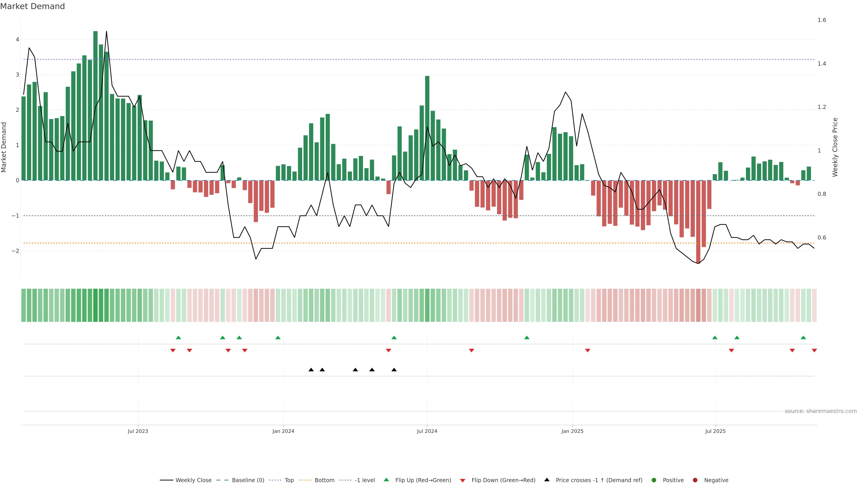Screen dimensions: 868x488
Task: Click the Jul 2024 x-axis label
Action: 427,431
